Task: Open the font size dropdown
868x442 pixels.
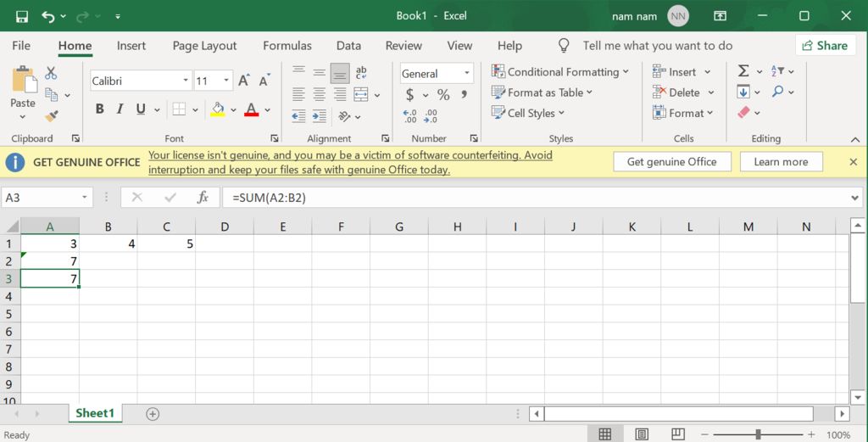Action: [226, 81]
